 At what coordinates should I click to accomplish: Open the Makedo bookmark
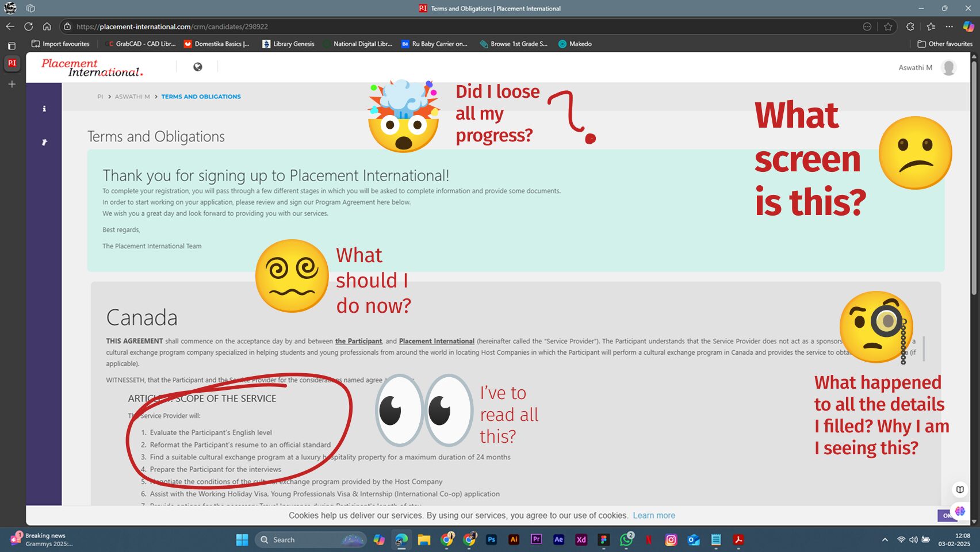pyautogui.click(x=575, y=44)
